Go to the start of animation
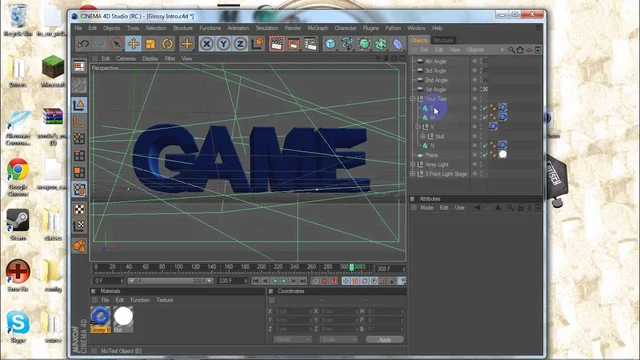The height and width of the screenshot is (360, 640). pyautogui.click(x=256, y=281)
